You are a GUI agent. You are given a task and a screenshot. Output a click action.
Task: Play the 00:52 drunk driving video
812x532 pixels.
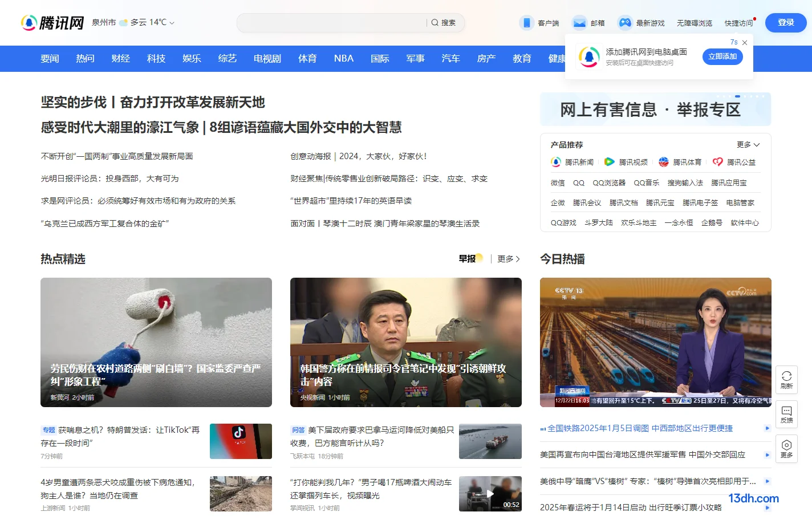(490, 494)
